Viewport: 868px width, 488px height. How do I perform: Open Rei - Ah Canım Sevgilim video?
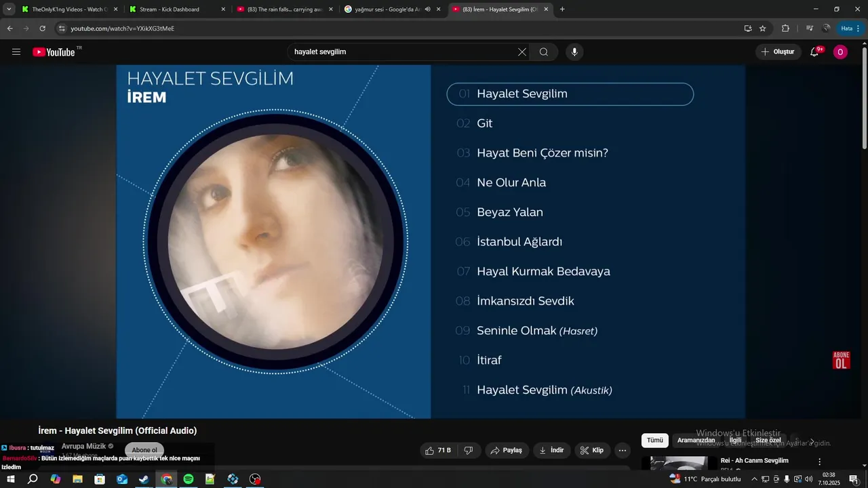coord(754,461)
